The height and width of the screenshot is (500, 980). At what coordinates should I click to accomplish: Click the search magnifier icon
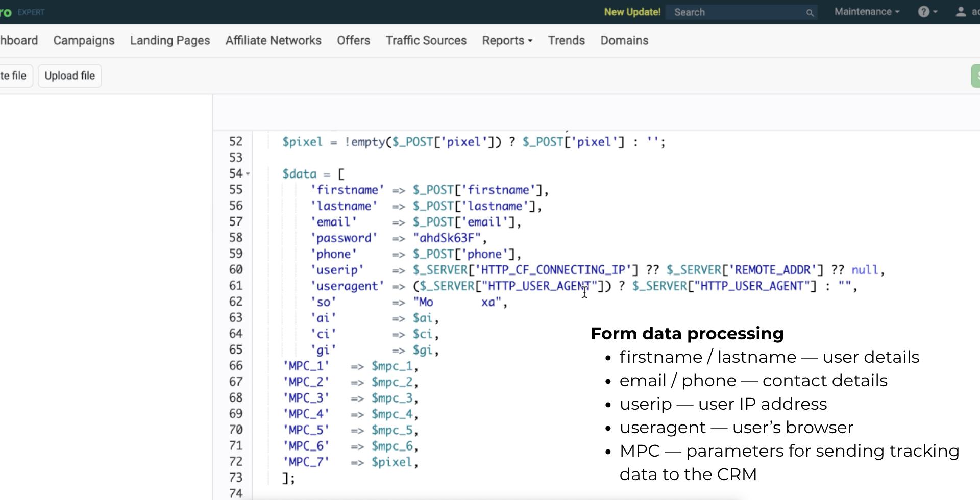810,13
